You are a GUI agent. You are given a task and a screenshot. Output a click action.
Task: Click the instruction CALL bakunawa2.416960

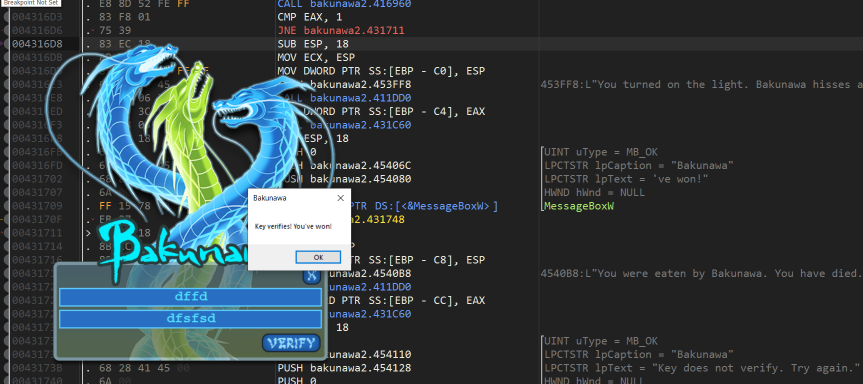345,4
